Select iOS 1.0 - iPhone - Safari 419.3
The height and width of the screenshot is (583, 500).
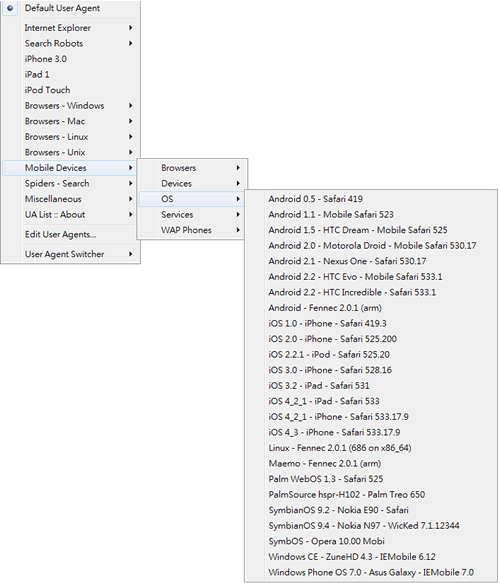pyautogui.click(x=371, y=324)
